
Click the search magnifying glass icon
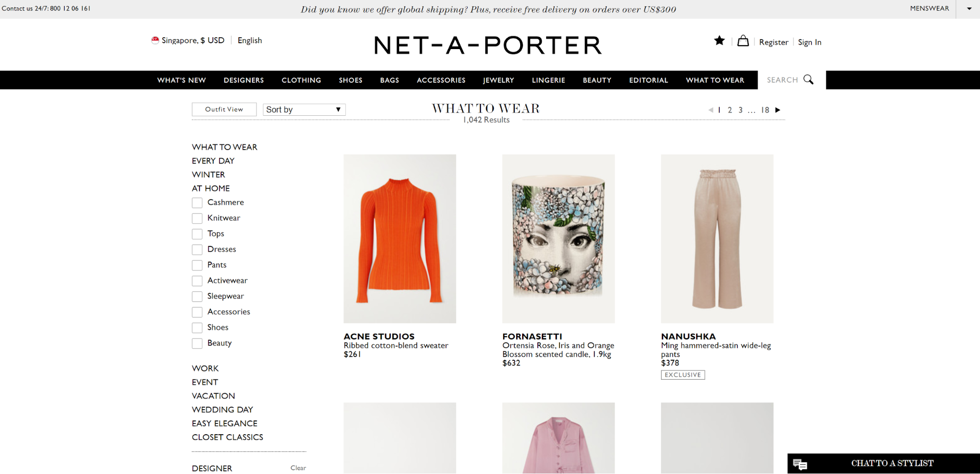point(808,79)
